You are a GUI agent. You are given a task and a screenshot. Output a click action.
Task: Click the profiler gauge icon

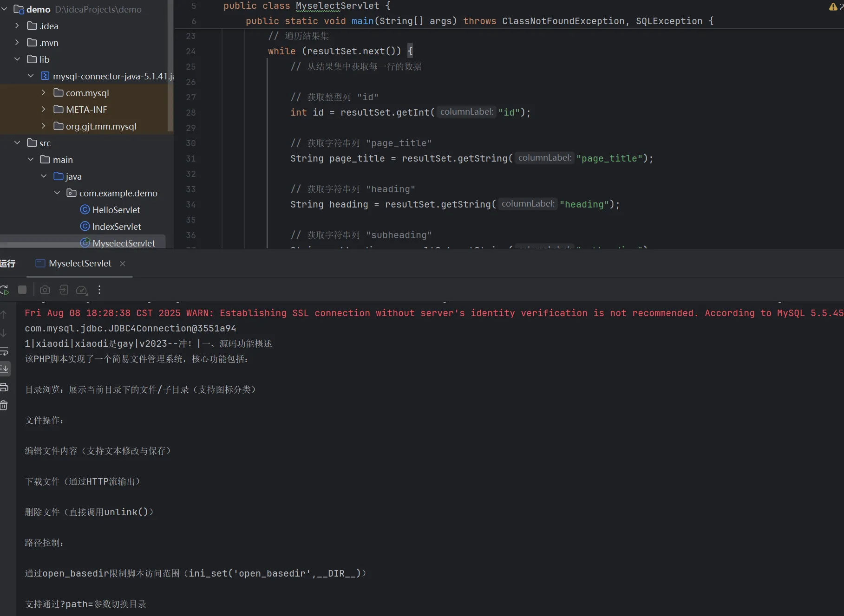point(81,290)
